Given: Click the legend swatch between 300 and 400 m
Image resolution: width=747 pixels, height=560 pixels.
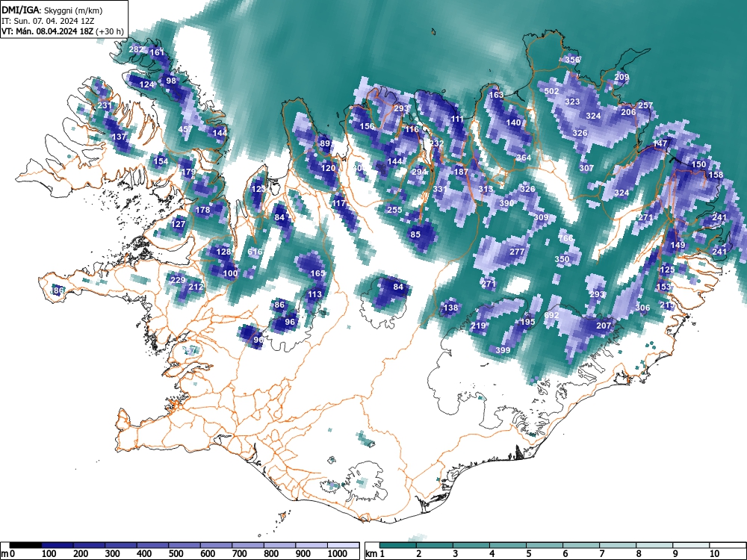Looking at the screenshot, I should [x=121, y=545].
